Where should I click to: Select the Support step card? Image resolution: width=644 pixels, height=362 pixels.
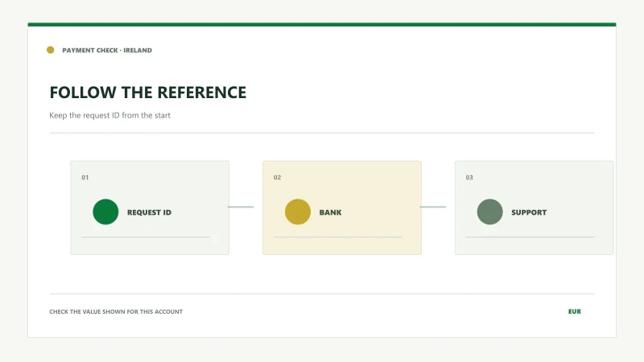pos(534,208)
